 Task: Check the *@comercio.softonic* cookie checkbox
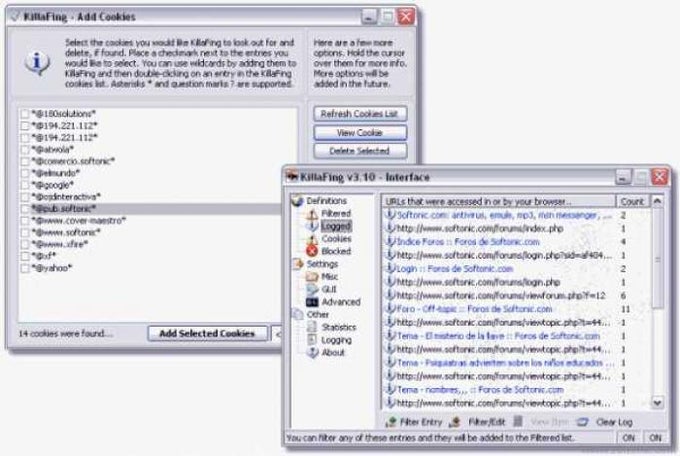(x=25, y=161)
